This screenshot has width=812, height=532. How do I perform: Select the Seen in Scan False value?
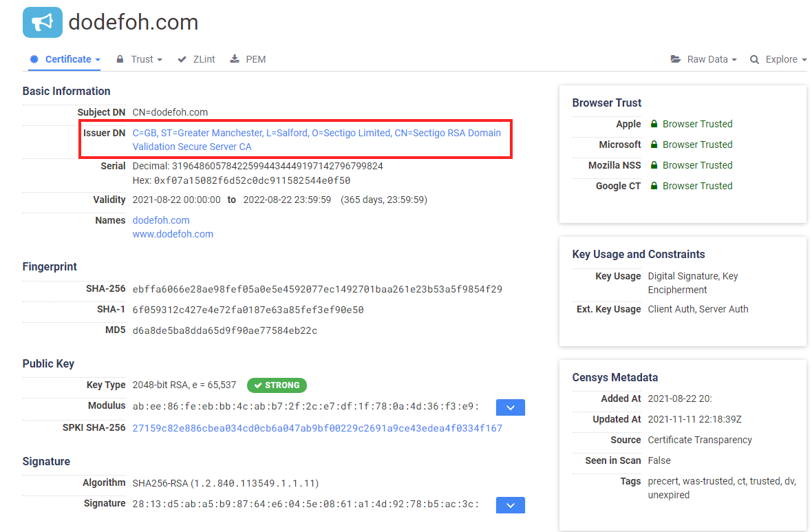(x=659, y=461)
